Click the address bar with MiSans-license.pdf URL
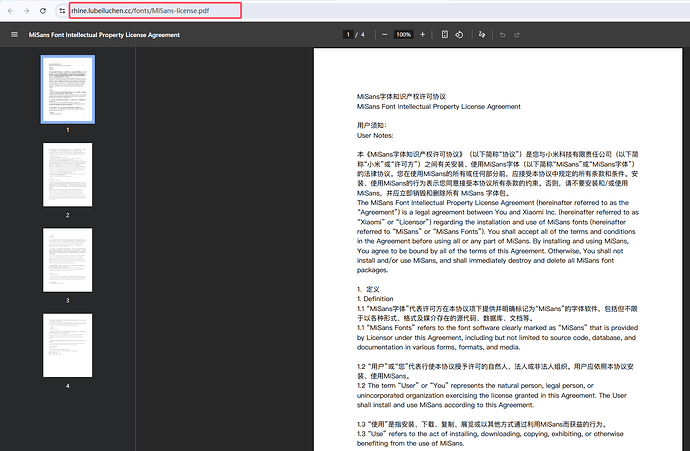Screen dimensions: 690x451 pyautogui.click(x=155, y=11)
